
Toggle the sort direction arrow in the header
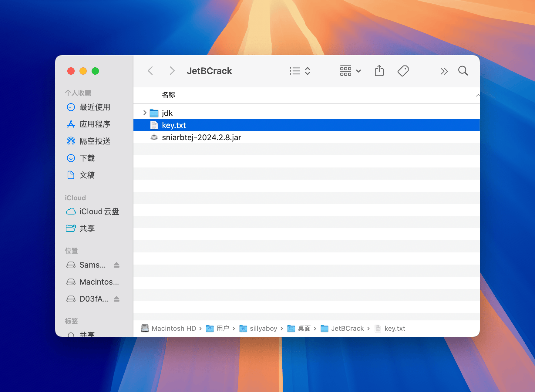(x=477, y=95)
